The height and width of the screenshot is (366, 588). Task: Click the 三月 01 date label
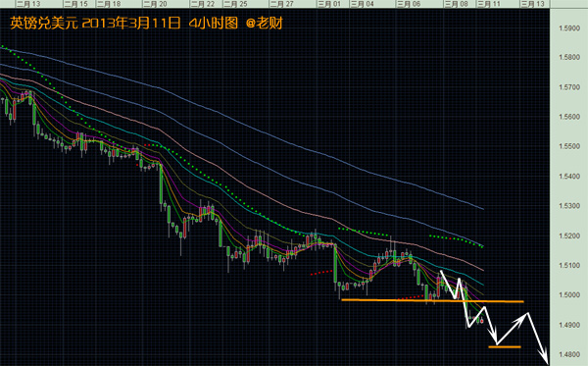pos(329,4)
